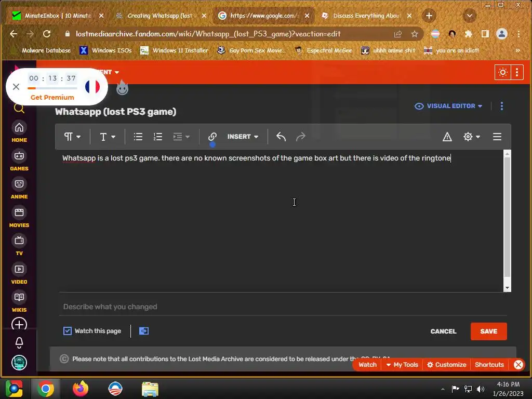Open the more options dots beside Visual Editor
The image size is (532, 399).
point(502,106)
